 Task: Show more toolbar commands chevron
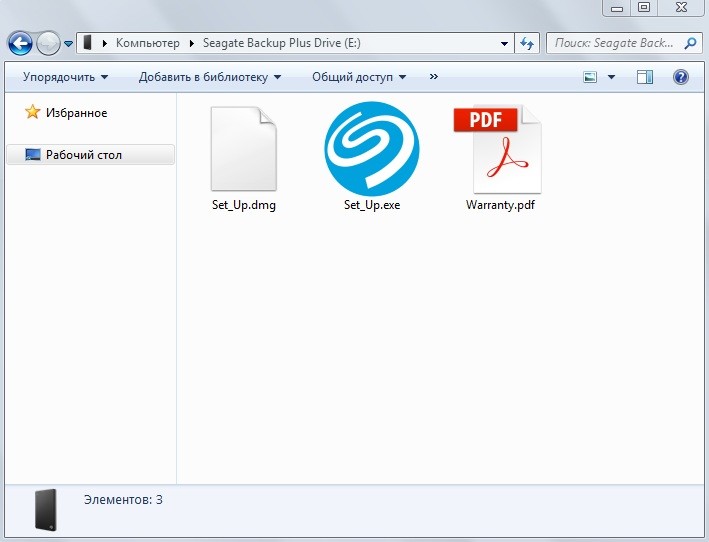point(434,76)
